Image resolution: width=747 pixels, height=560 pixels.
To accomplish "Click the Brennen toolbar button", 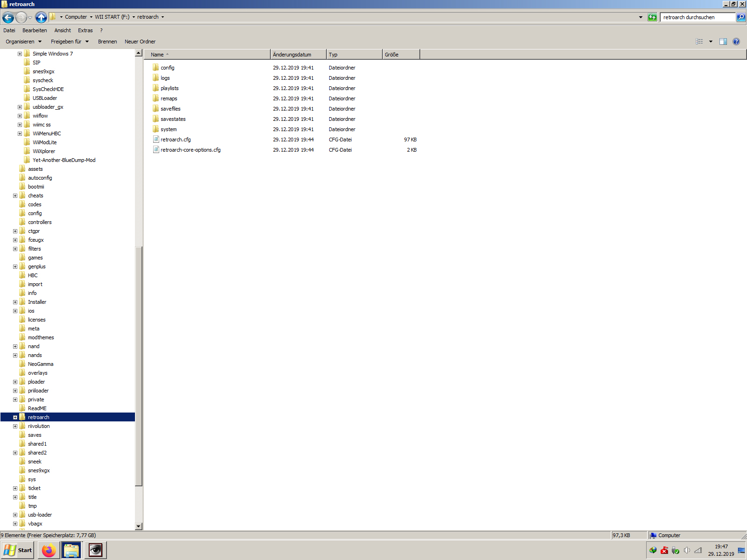I will click(107, 42).
